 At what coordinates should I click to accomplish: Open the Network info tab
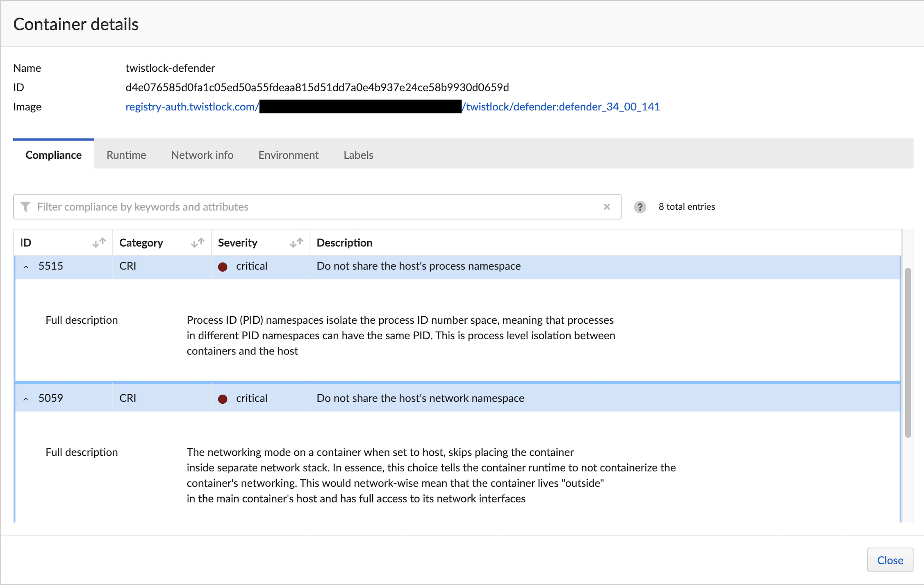202,155
